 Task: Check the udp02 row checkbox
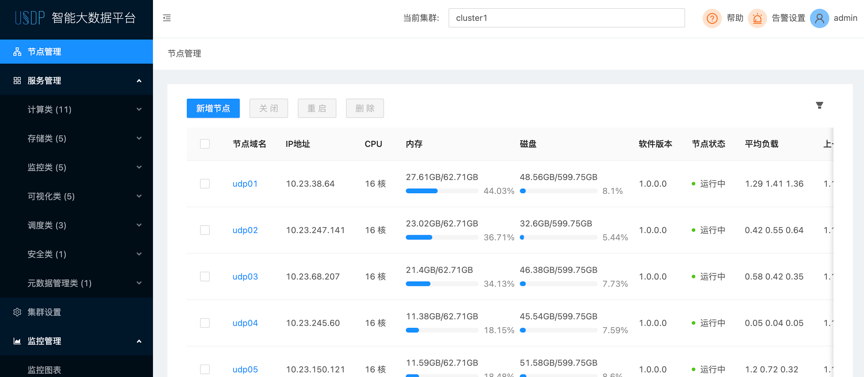(x=205, y=230)
